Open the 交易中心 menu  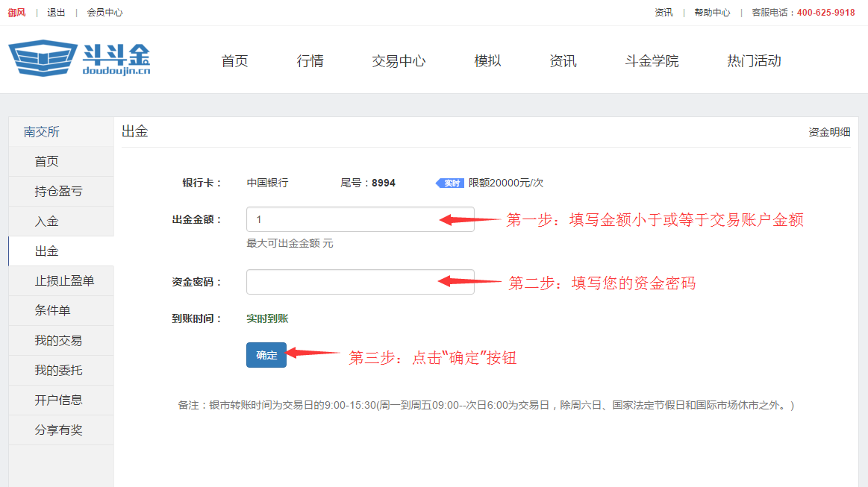point(398,61)
